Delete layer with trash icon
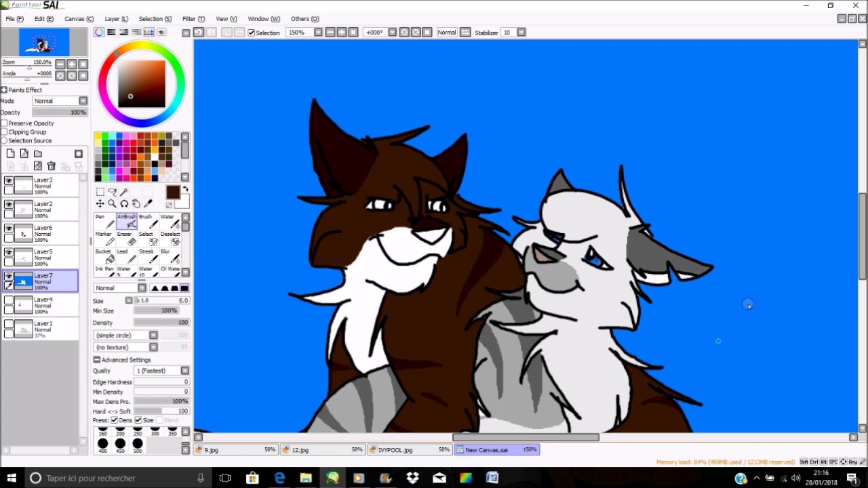The image size is (868, 488). (x=51, y=166)
